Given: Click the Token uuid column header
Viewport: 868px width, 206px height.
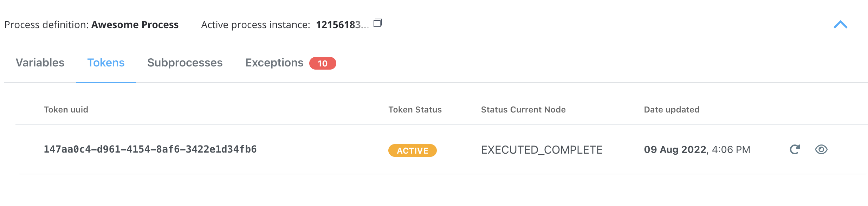Looking at the screenshot, I should [66, 110].
